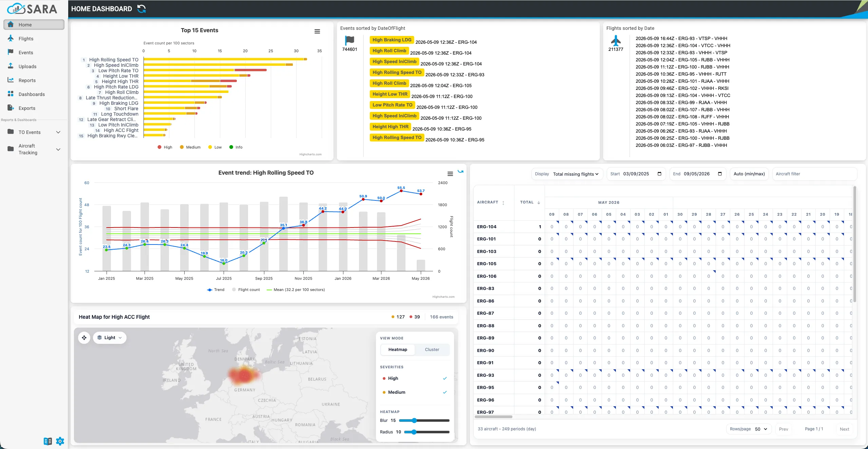Click the High Rolling Speed TO bar label
The height and width of the screenshot is (449, 868).
tap(114, 60)
